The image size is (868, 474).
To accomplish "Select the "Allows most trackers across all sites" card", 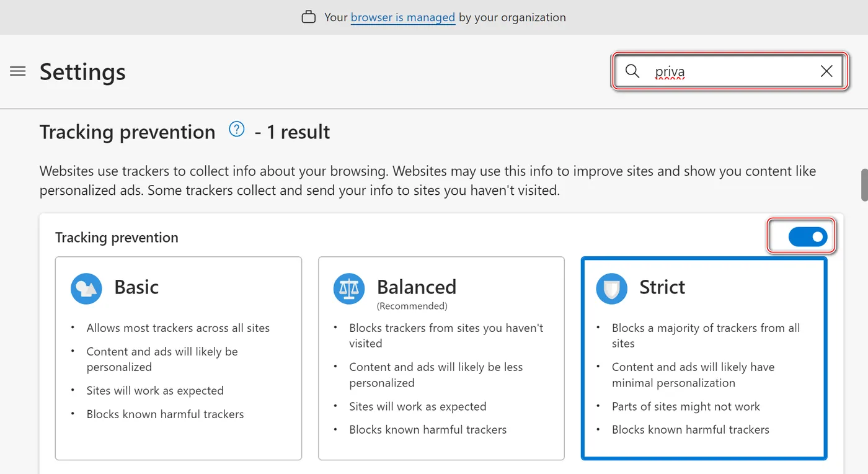I will [179, 359].
